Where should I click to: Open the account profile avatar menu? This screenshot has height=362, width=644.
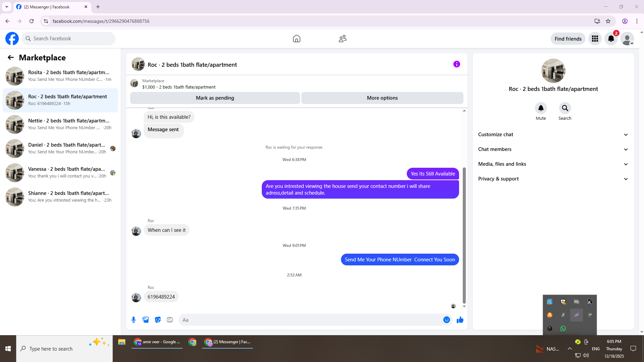[x=627, y=39]
